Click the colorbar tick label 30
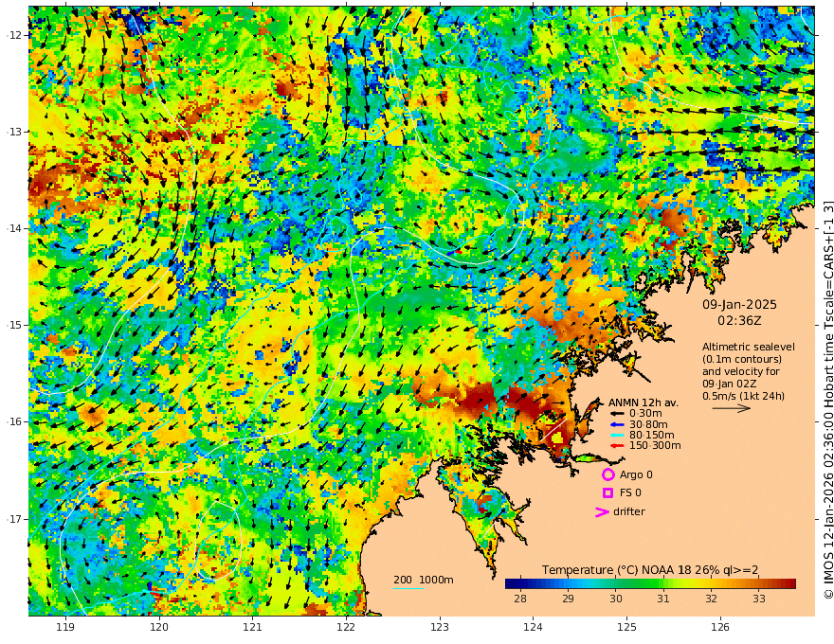The height and width of the screenshot is (644, 834). pos(616,599)
